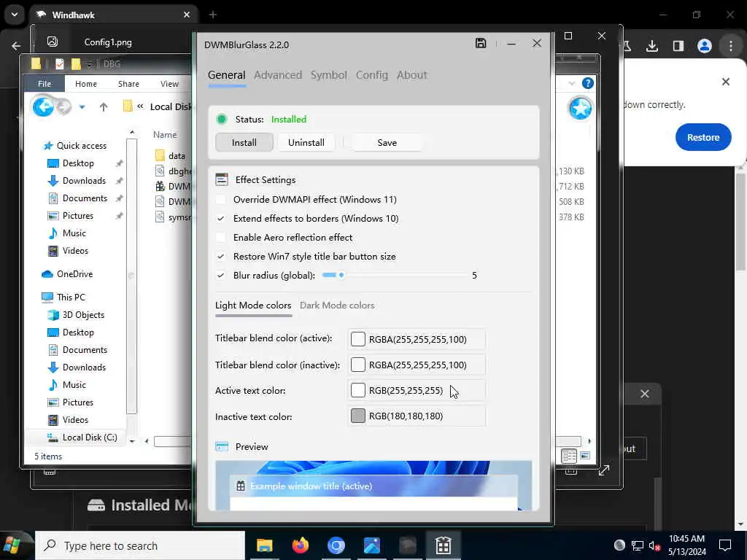The width and height of the screenshot is (747, 560).
Task: Switch to the Advanced tab
Action: tap(278, 75)
